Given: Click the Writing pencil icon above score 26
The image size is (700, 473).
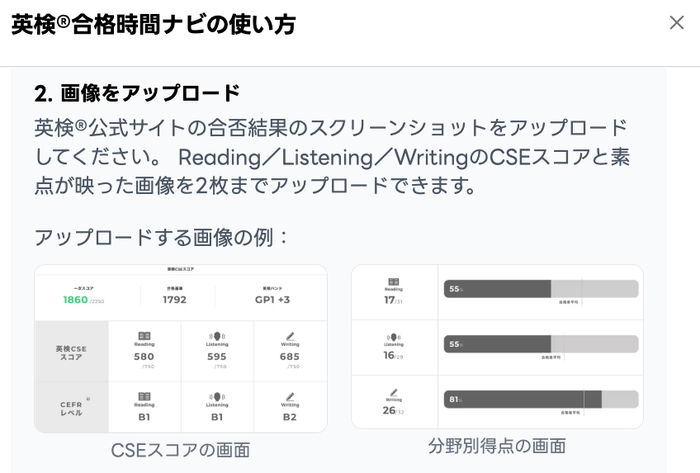Looking at the screenshot, I should (x=393, y=393).
